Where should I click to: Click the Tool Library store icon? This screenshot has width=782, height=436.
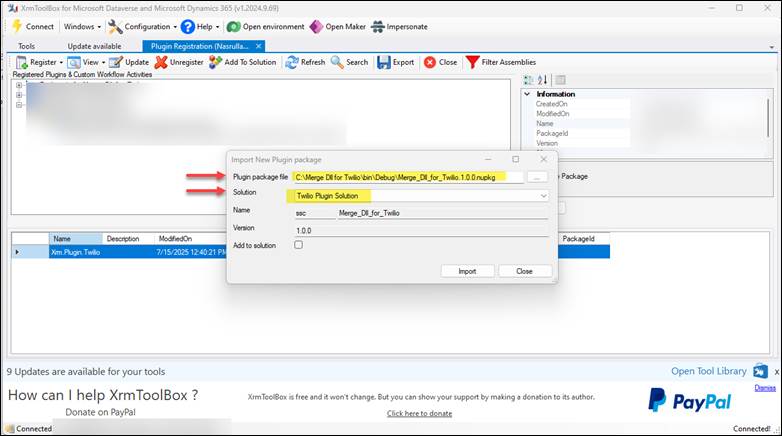click(761, 371)
